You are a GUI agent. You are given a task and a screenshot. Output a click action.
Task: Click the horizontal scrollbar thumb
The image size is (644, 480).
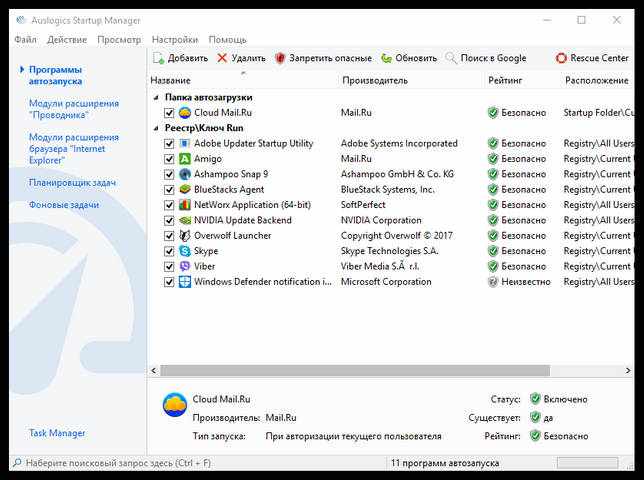(x=355, y=370)
